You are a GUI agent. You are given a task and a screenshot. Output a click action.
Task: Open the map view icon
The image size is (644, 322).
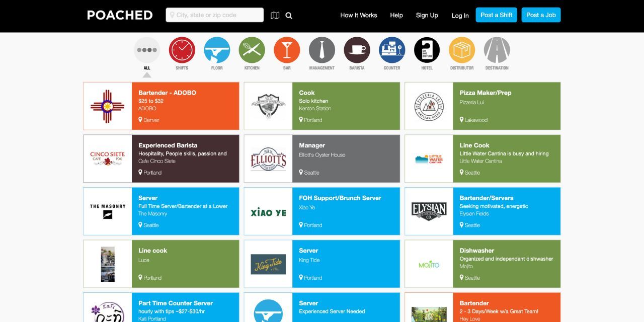pos(275,16)
